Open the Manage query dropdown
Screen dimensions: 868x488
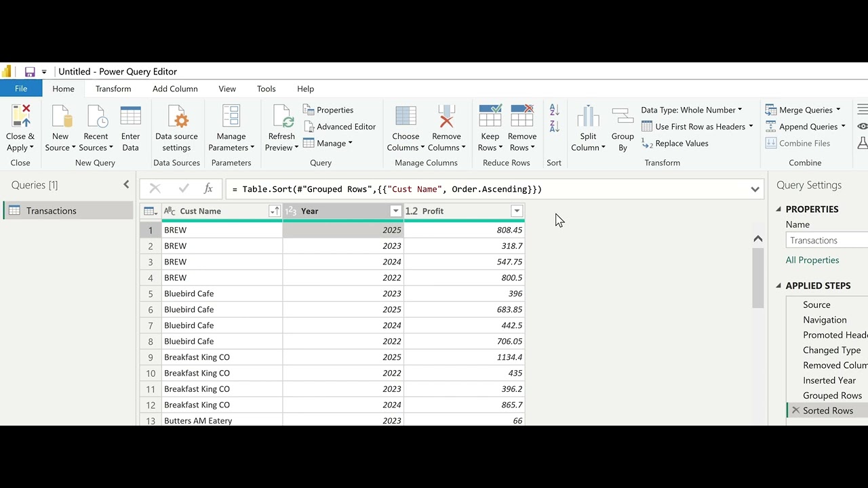(x=350, y=143)
